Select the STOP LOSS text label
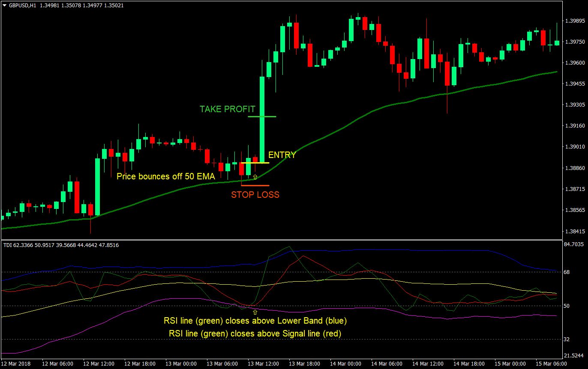 (255, 195)
